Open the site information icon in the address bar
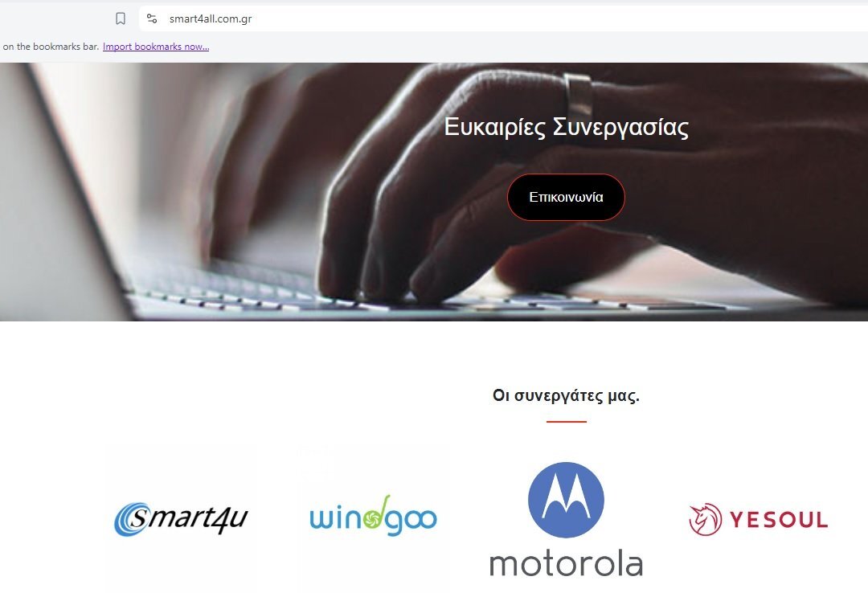 [152, 18]
